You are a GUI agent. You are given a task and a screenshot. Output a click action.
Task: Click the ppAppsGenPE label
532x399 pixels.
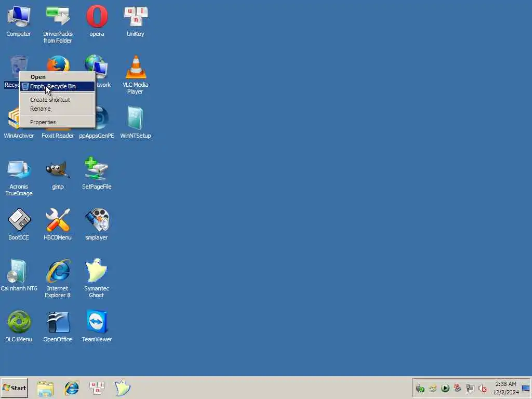tap(97, 136)
